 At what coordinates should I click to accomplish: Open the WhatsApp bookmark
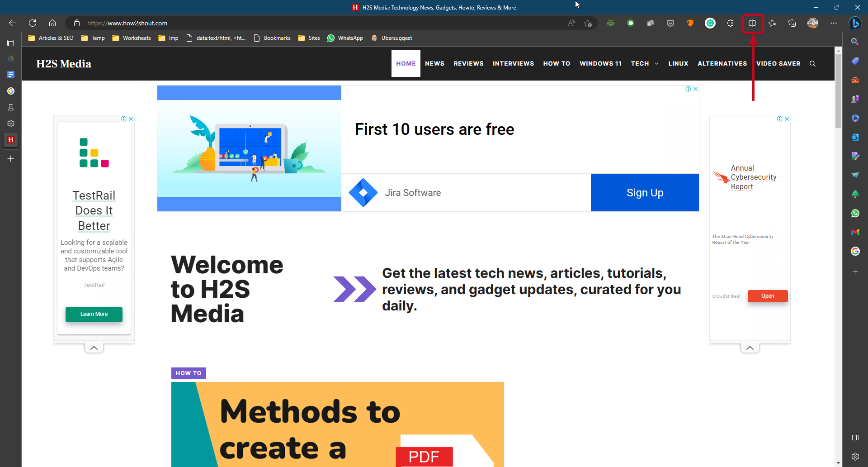click(x=345, y=38)
